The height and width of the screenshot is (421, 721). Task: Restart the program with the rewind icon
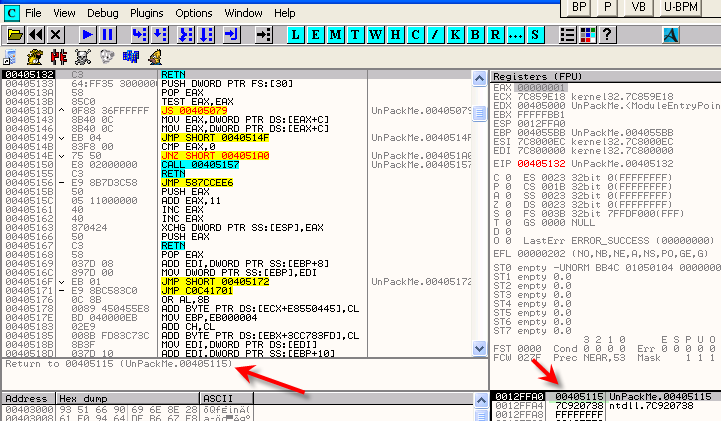pos(35,34)
